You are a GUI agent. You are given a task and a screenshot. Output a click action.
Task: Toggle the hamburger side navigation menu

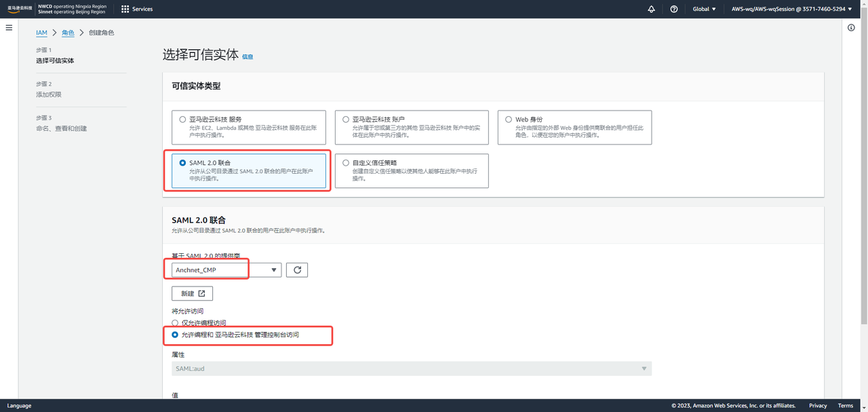9,28
